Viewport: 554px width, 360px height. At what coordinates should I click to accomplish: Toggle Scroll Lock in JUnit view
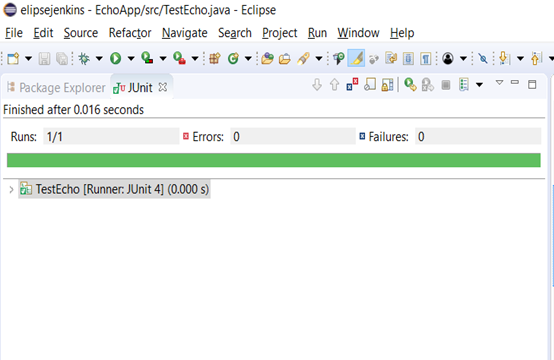pos(388,85)
